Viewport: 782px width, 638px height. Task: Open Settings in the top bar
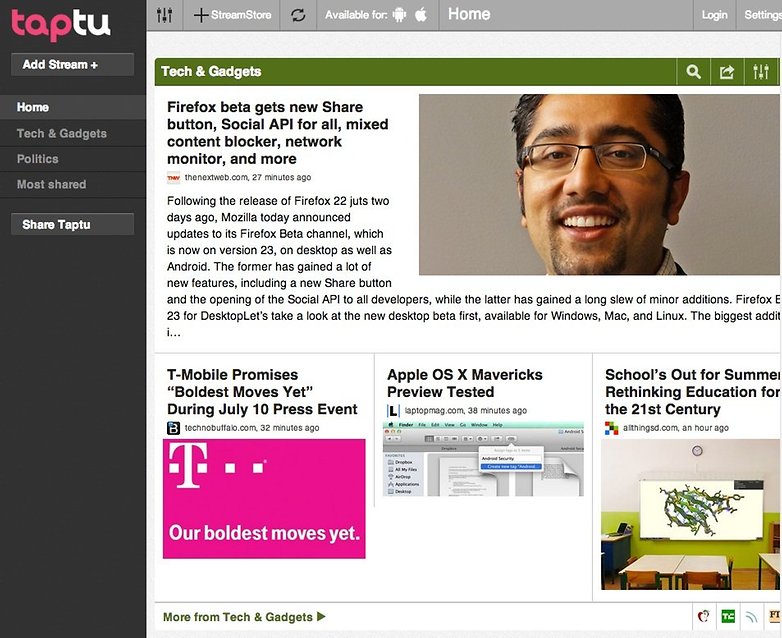[x=763, y=15]
